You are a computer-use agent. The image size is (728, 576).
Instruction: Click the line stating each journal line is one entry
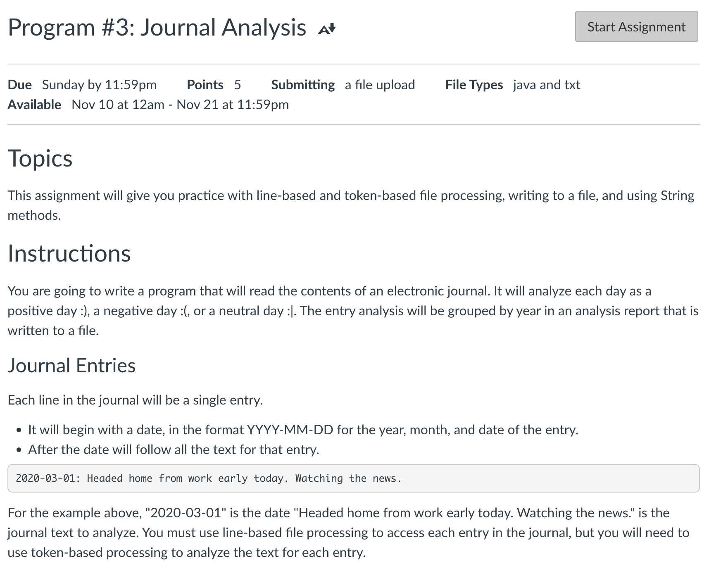135,400
